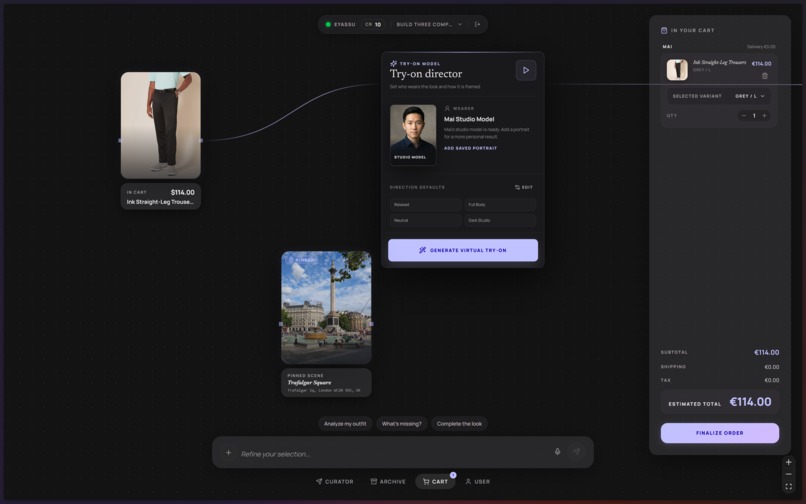Screen dimensions: 806x504
Task: Click Generate Virtual Try-On button
Action: pyautogui.click(x=463, y=250)
